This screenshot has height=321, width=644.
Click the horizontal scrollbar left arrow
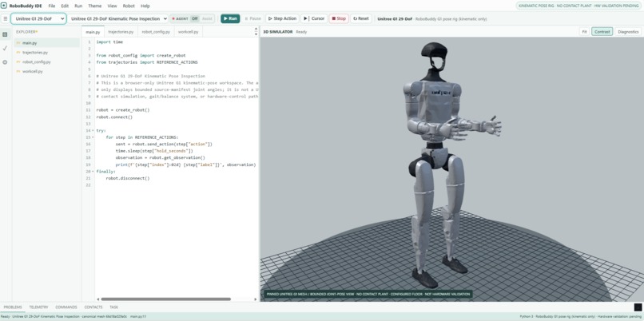(x=97, y=299)
